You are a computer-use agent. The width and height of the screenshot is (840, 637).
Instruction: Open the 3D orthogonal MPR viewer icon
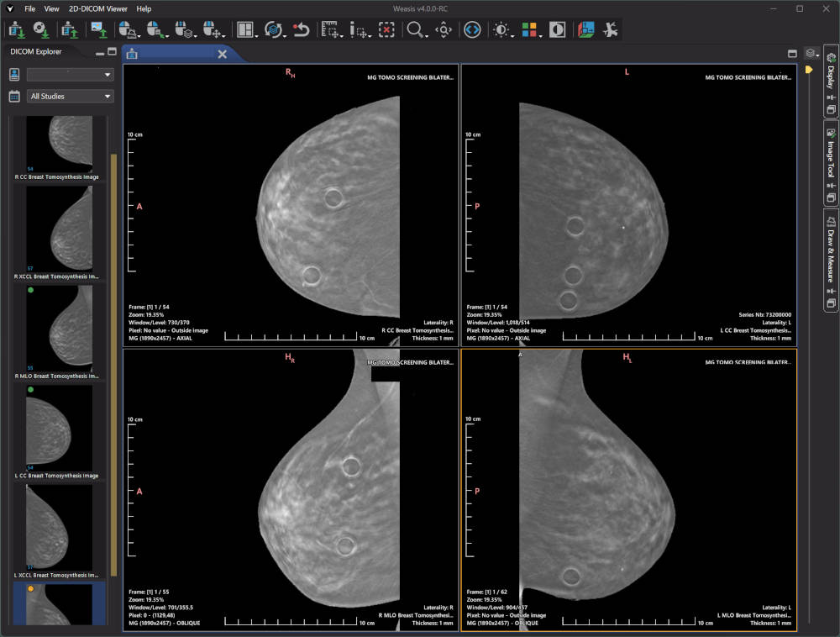(x=585, y=30)
